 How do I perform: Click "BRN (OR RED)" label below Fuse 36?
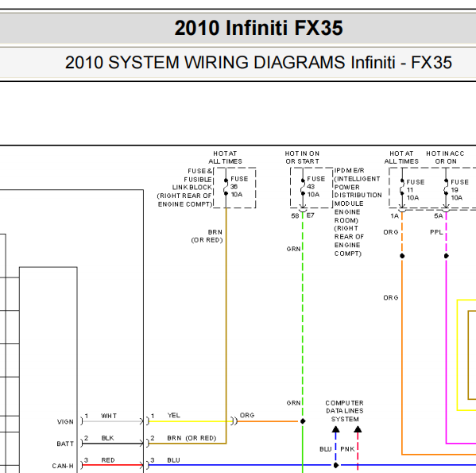pos(207,236)
